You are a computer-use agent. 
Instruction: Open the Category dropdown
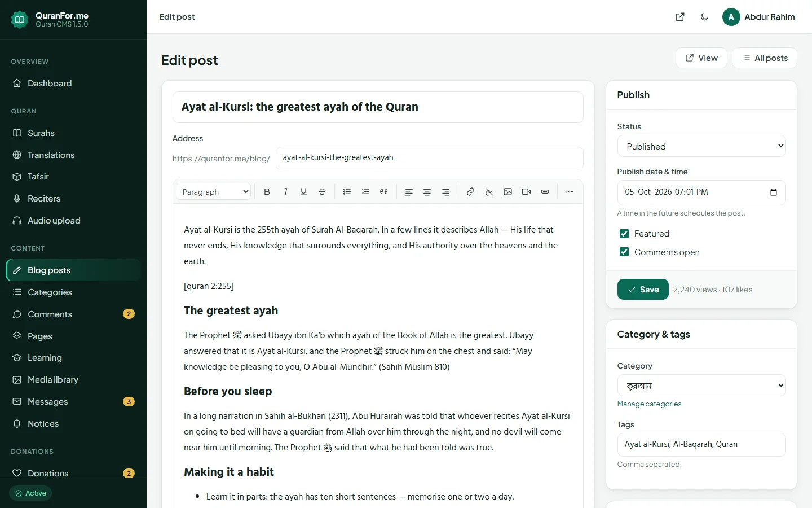click(x=701, y=386)
